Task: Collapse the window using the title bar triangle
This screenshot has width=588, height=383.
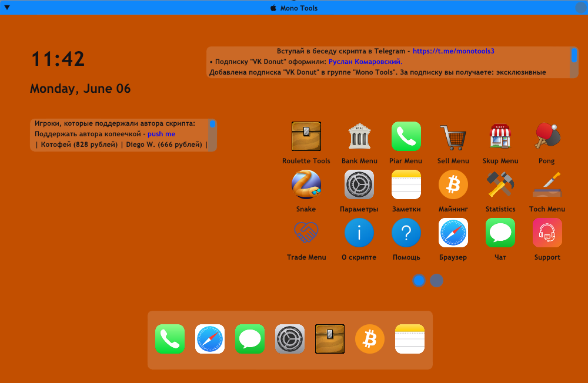Action: 6,8
